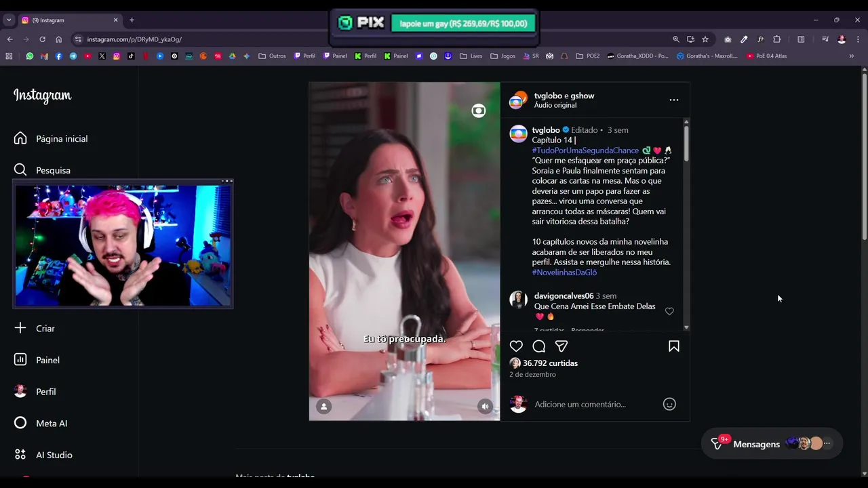
Task: Open Pesquisa in the sidebar
Action: click(42, 170)
